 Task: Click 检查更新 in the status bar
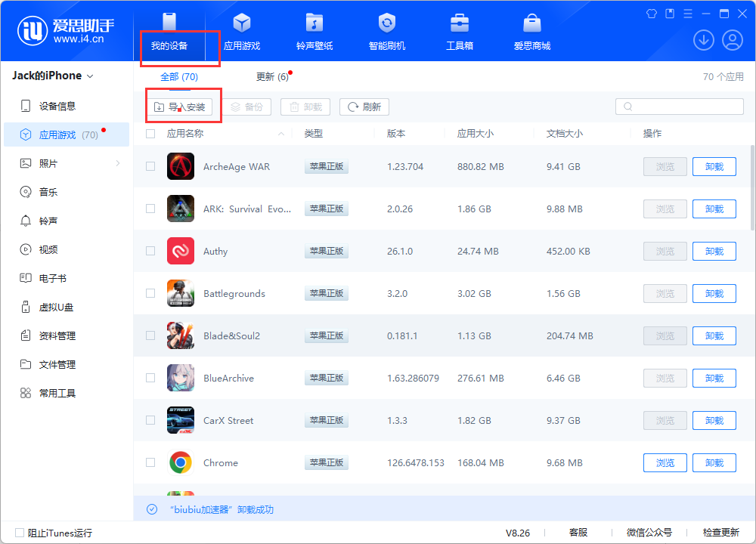pos(720,533)
